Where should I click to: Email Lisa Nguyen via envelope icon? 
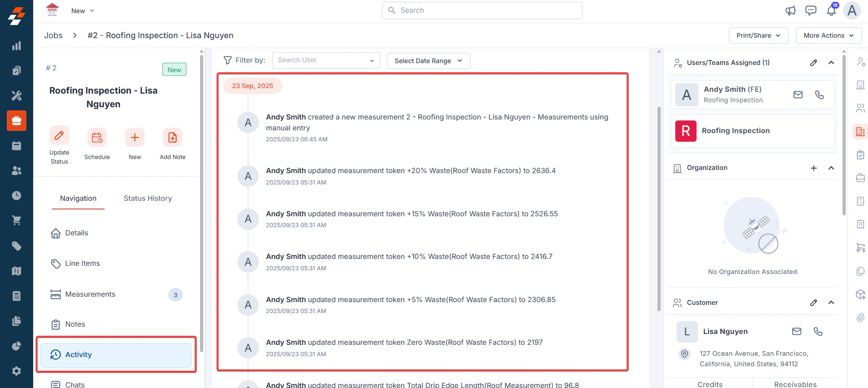797,332
